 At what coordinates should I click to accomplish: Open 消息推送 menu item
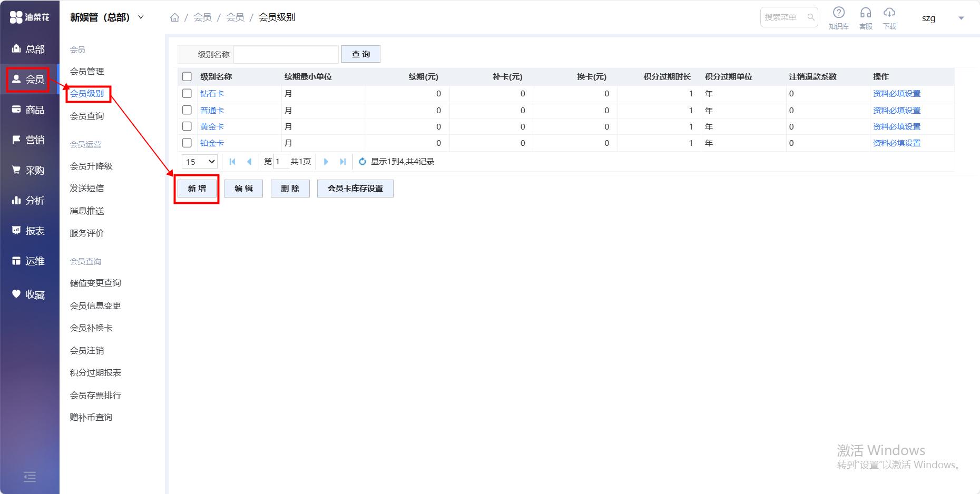87,211
